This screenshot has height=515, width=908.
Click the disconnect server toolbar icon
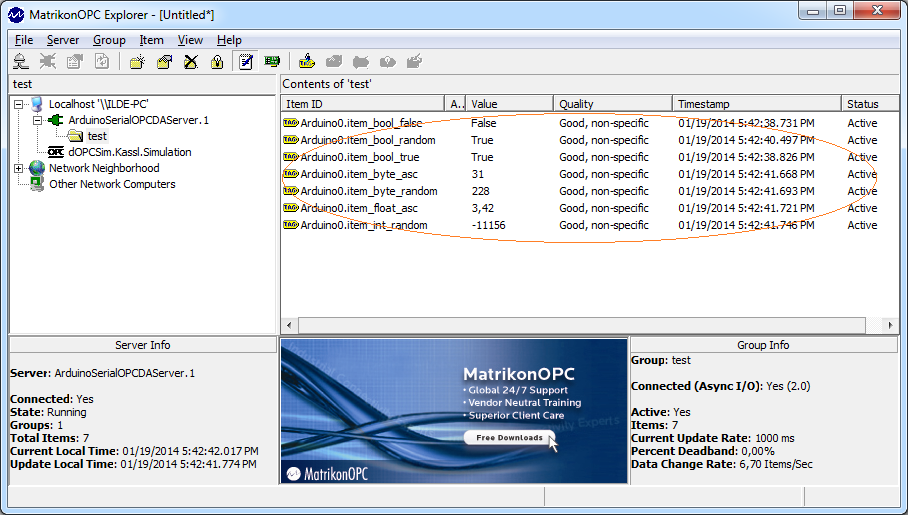point(47,61)
